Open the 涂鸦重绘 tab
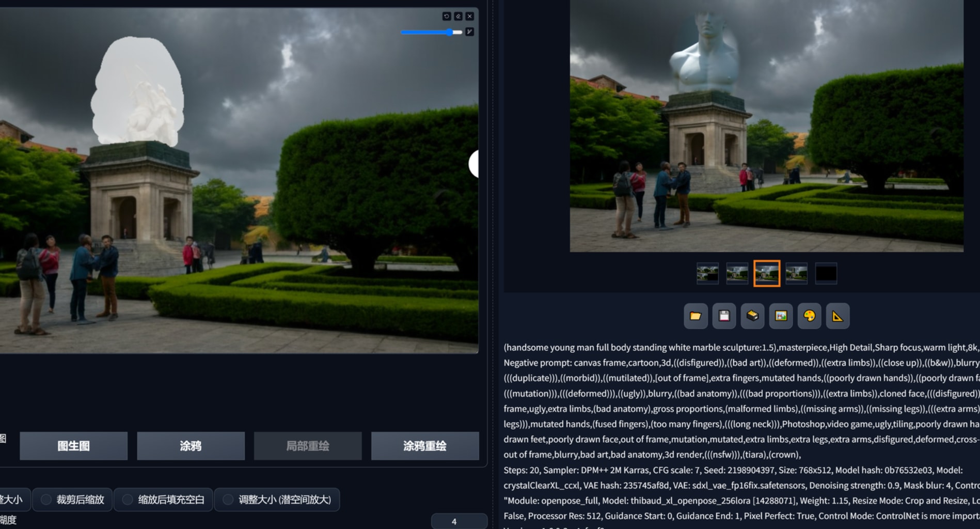Viewport: 980px width, 529px height. click(x=425, y=446)
